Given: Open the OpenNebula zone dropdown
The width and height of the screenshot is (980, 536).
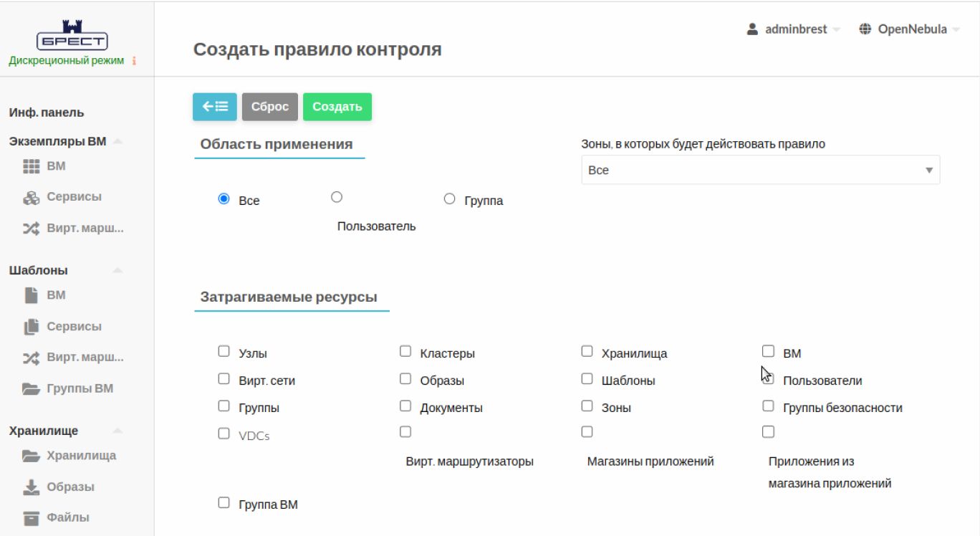Looking at the screenshot, I should (909, 29).
